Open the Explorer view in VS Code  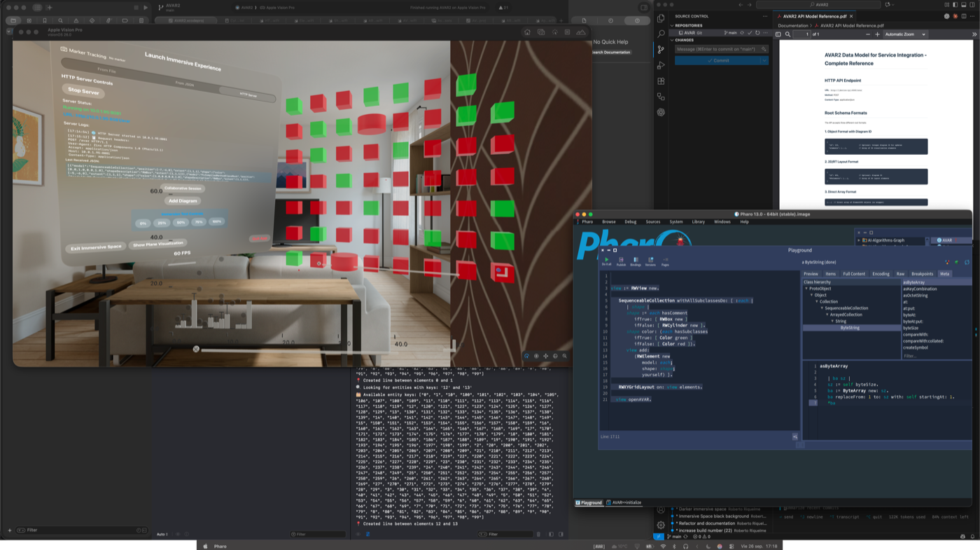pos(661,18)
